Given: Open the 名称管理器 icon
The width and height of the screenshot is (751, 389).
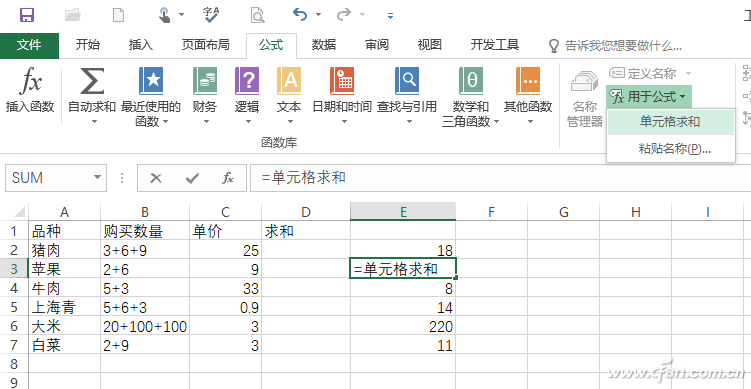Looking at the screenshot, I should [x=584, y=82].
